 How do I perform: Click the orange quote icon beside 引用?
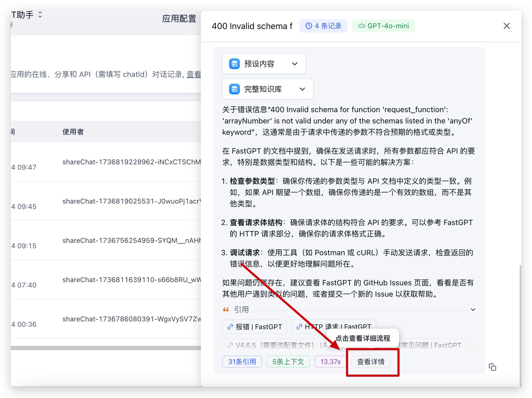click(x=226, y=310)
